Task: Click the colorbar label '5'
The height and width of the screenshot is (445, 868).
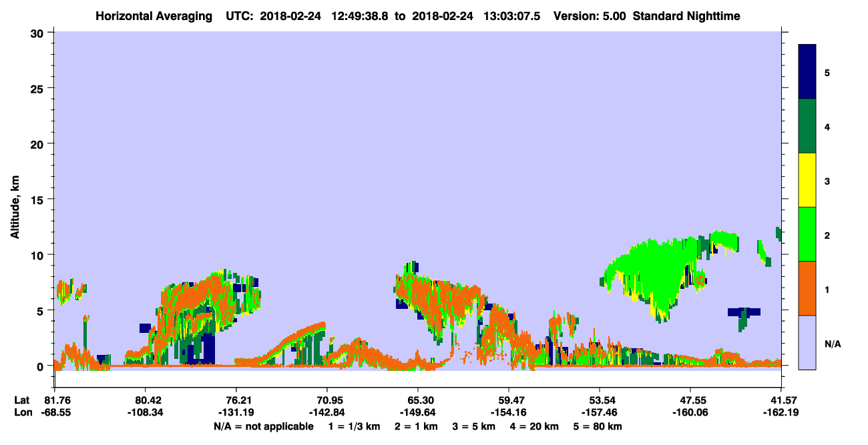Action: (827, 72)
